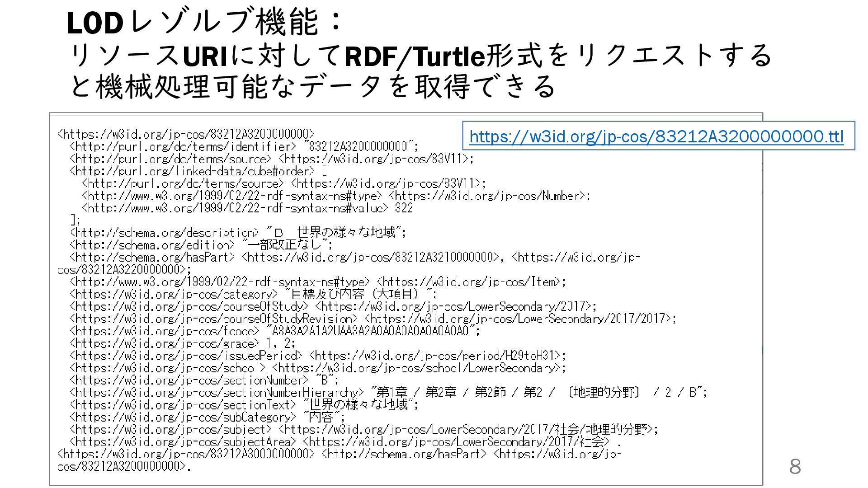Click the jp-cos/issuedPeriod H29toH31 line

pyautogui.click(x=317, y=356)
